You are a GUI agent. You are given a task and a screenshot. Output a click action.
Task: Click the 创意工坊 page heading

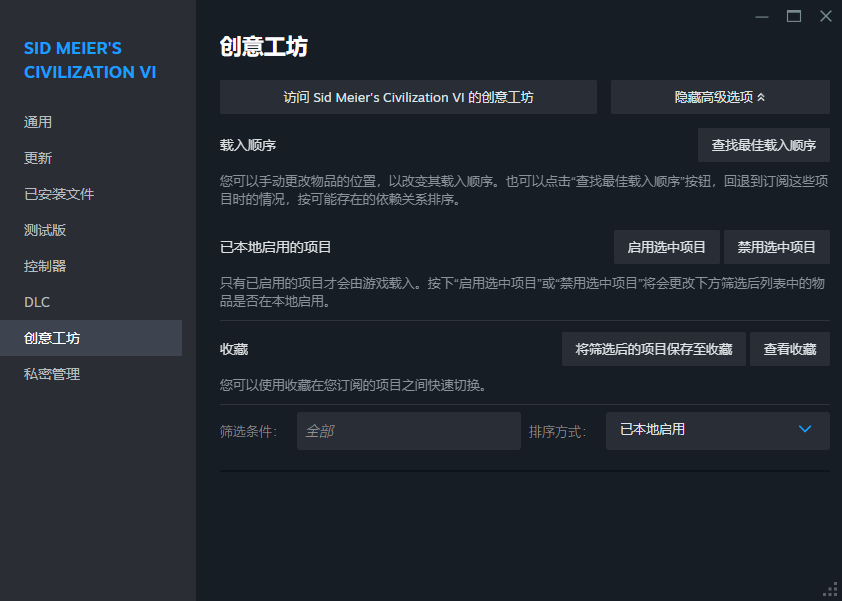[264, 47]
